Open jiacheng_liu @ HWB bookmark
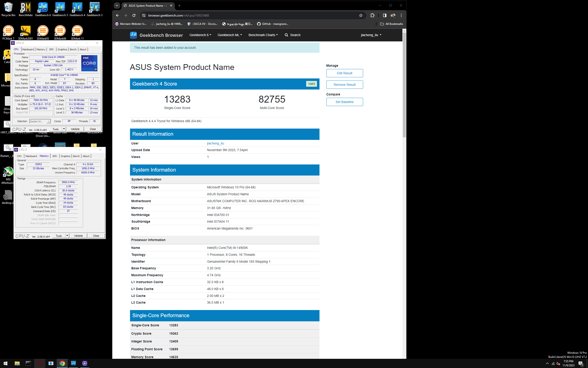 coord(167,24)
